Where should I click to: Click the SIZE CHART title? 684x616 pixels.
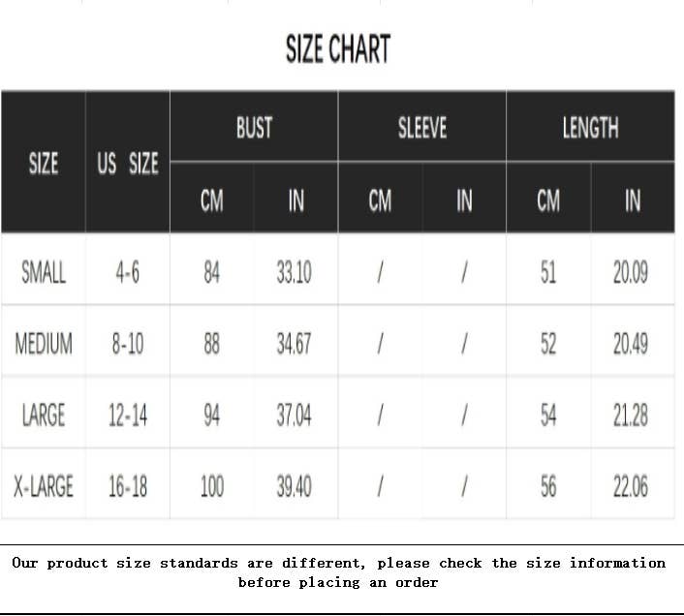pyautogui.click(x=337, y=48)
